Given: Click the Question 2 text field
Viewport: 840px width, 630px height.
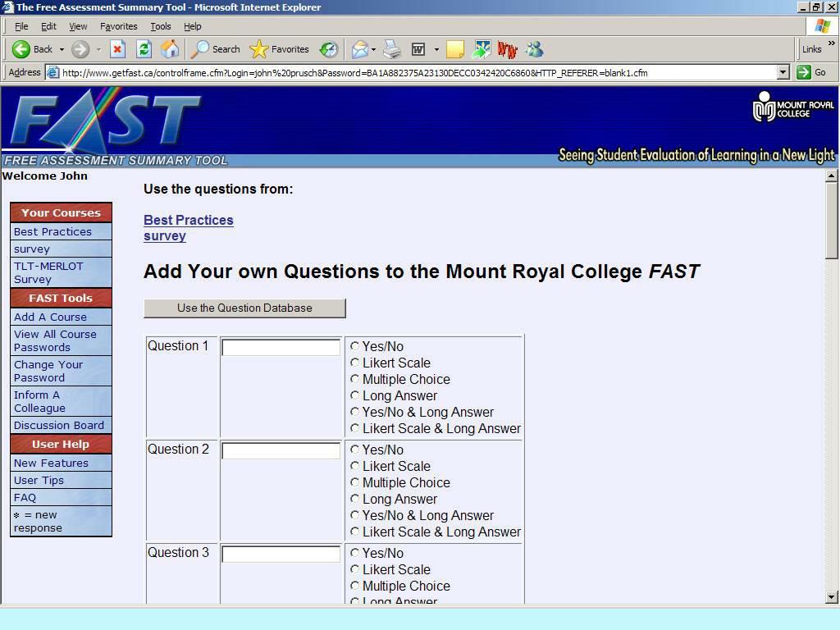Looking at the screenshot, I should pyautogui.click(x=281, y=450).
